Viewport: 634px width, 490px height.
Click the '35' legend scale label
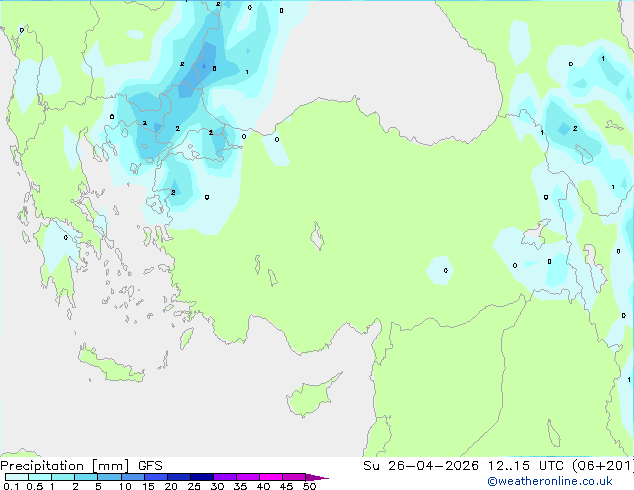click(x=240, y=486)
